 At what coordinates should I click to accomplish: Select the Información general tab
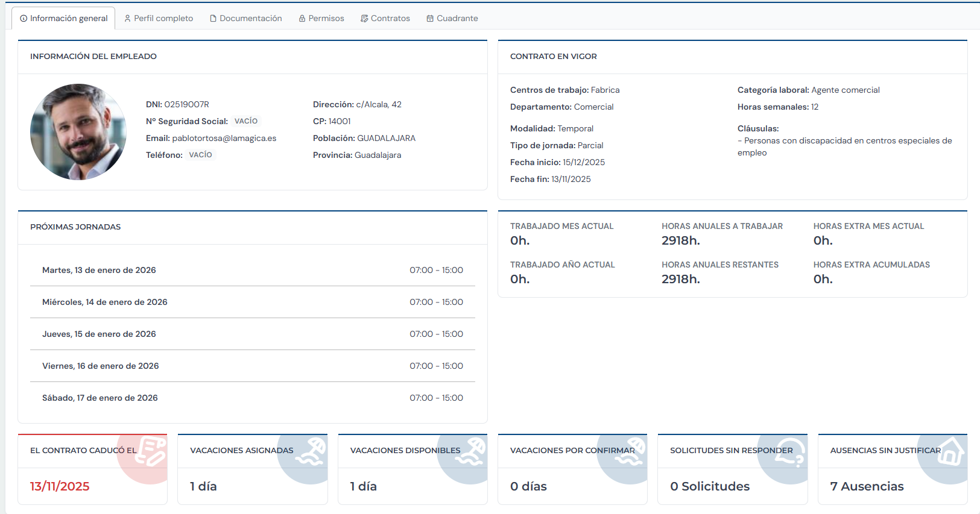[x=63, y=19]
